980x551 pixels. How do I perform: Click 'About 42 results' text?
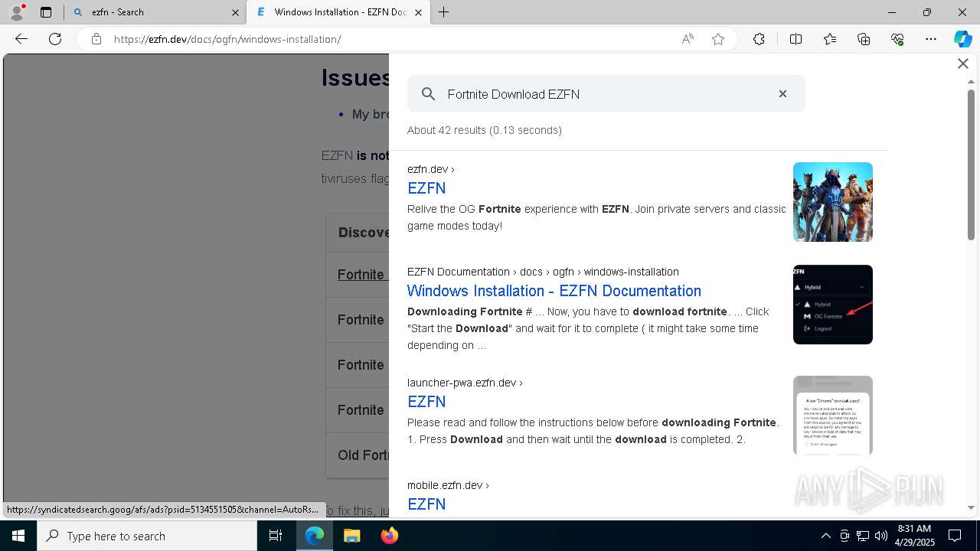[485, 130]
